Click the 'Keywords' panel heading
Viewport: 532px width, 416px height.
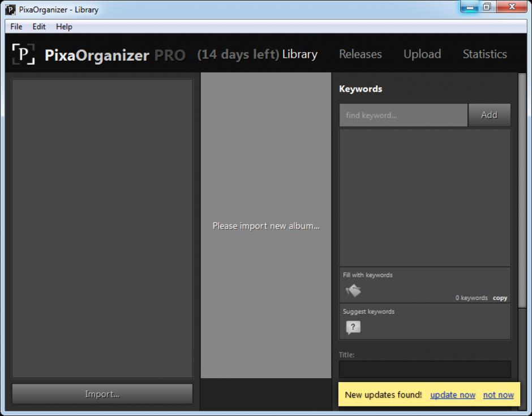click(361, 89)
